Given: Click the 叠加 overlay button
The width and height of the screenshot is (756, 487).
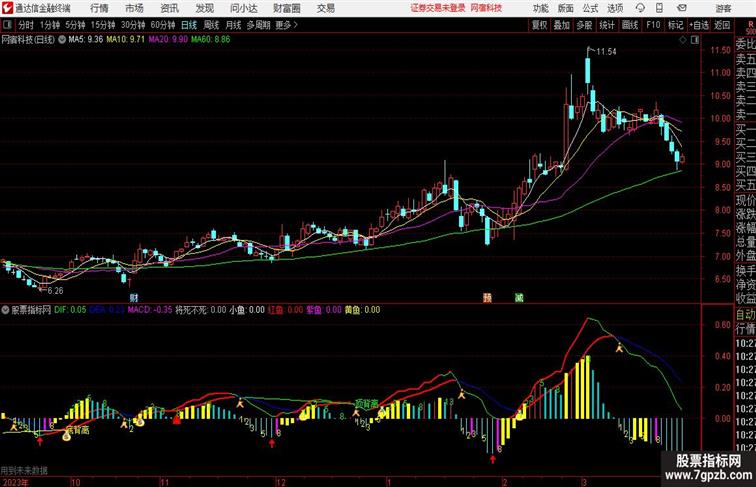Looking at the screenshot, I should (x=561, y=25).
